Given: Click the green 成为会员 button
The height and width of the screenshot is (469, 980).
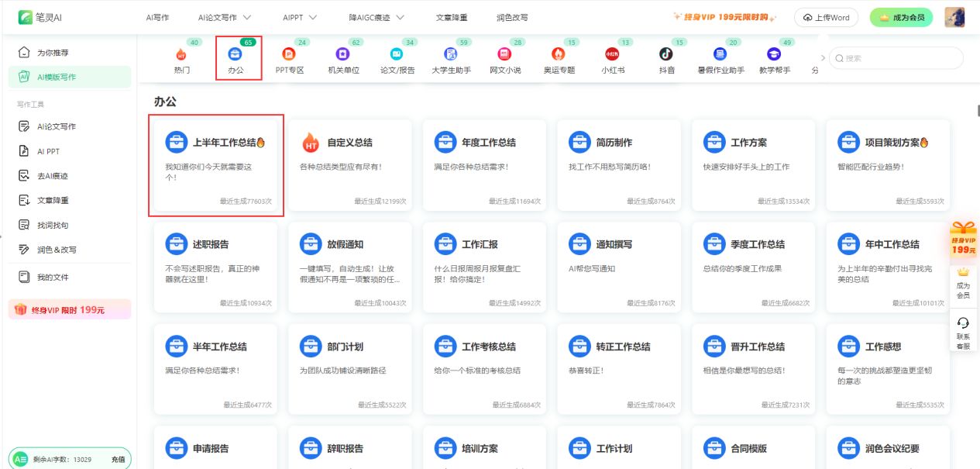Looking at the screenshot, I should tap(901, 17).
